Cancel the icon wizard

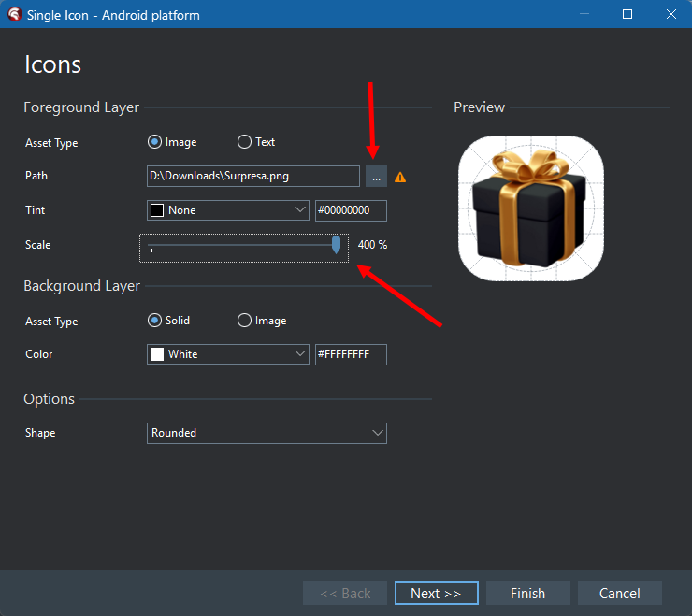tap(620, 593)
